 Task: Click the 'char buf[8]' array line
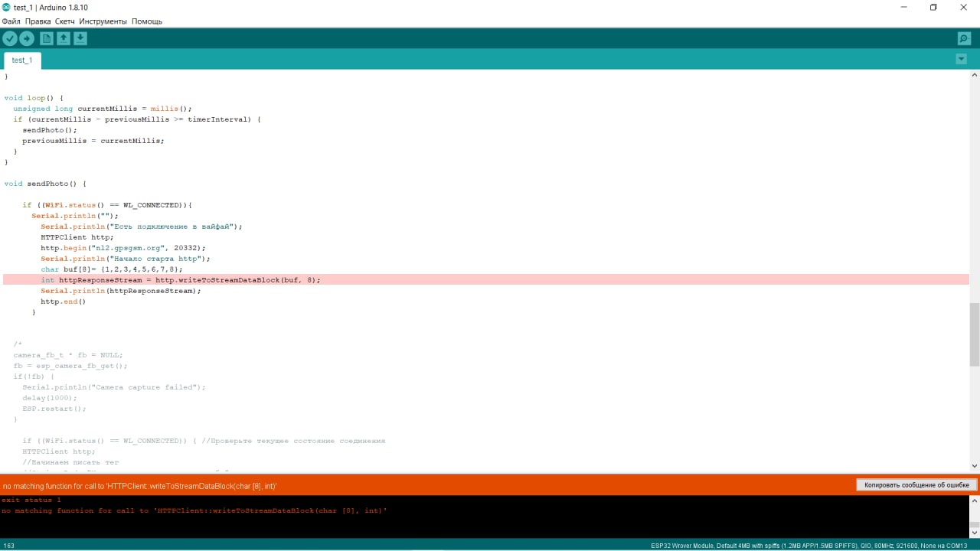[112, 269]
